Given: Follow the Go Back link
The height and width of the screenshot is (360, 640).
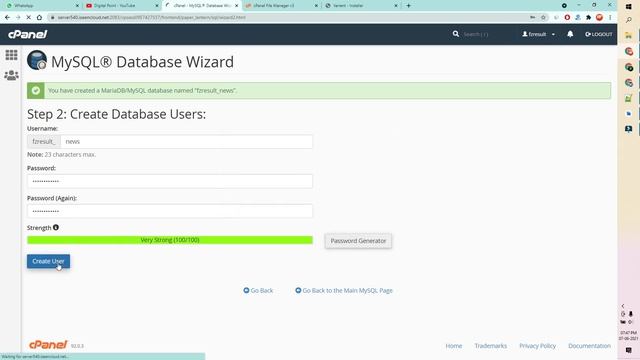Looking at the screenshot, I should [x=258, y=291].
